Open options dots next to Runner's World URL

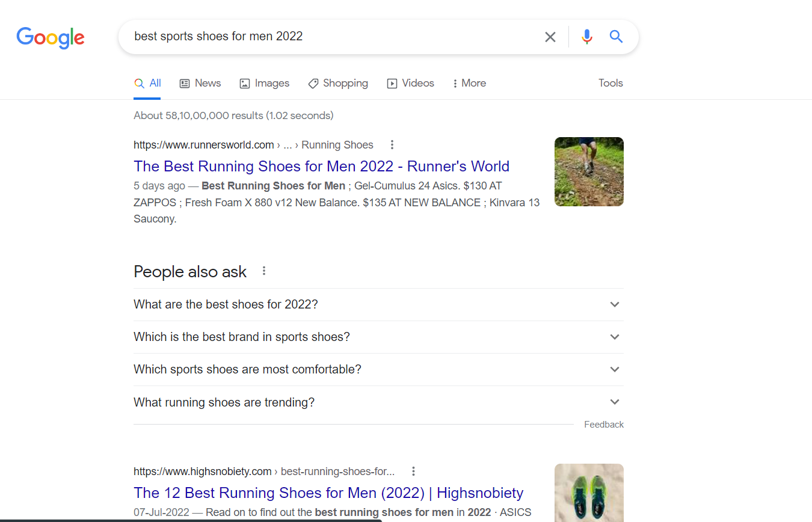[x=392, y=145]
